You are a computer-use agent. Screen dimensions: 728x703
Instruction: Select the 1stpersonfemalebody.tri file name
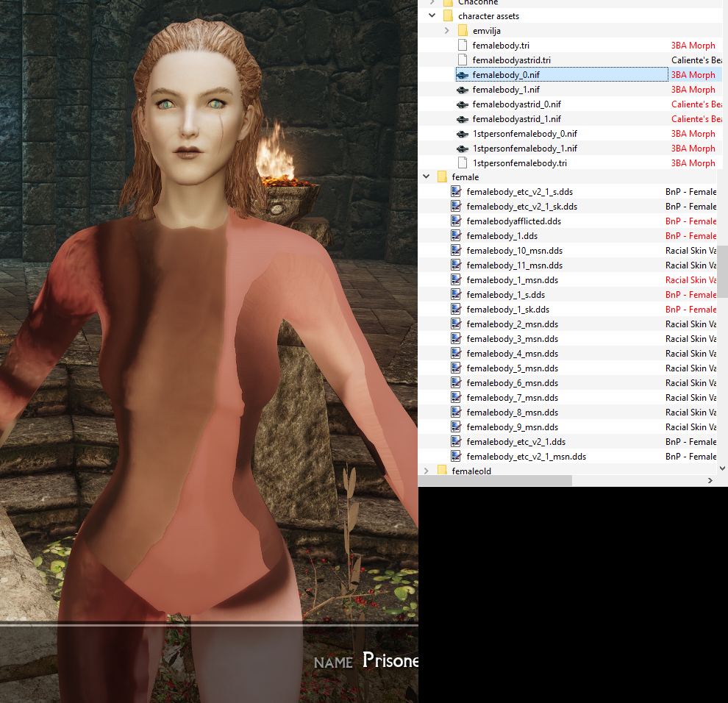(520, 163)
